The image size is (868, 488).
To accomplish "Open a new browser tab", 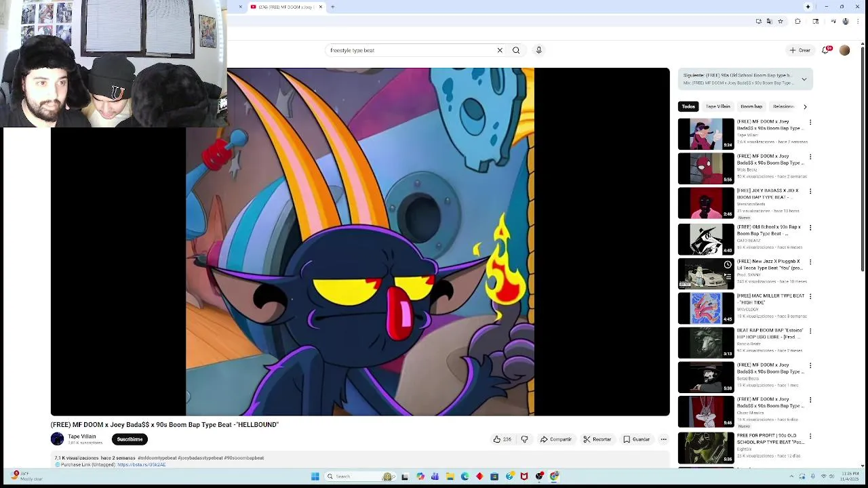I will 332,7.
